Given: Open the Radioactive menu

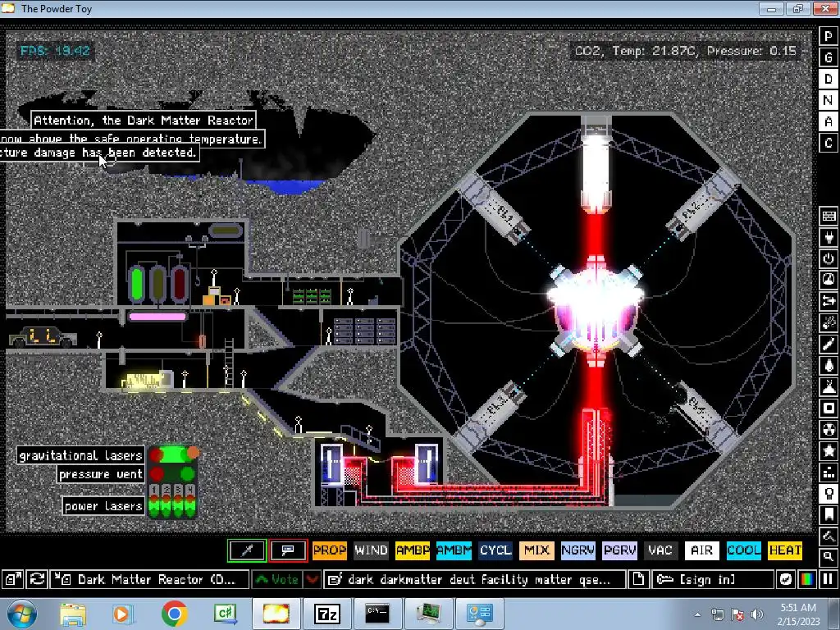Looking at the screenshot, I should (829, 430).
